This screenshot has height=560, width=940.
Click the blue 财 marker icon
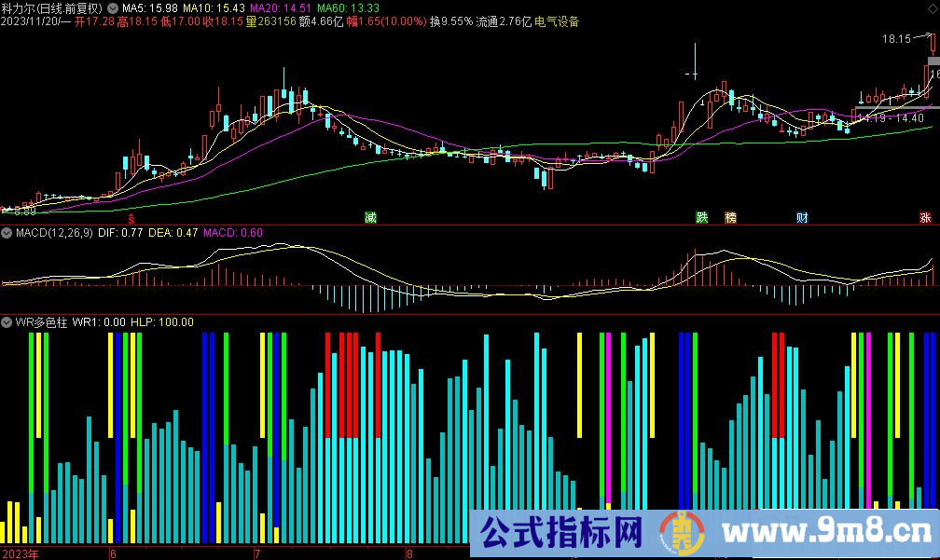[802, 217]
